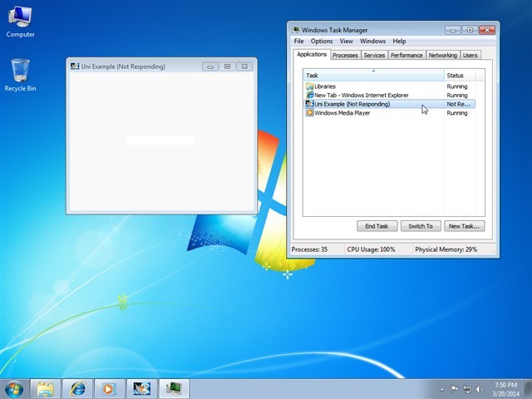The width and height of the screenshot is (532, 399).
Task: Click the Internet Explorer icon in task list
Action: click(x=309, y=95)
